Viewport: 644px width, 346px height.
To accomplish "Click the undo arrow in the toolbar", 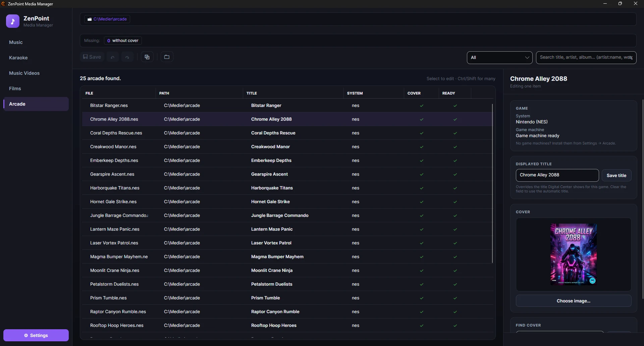I will coord(113,57).
